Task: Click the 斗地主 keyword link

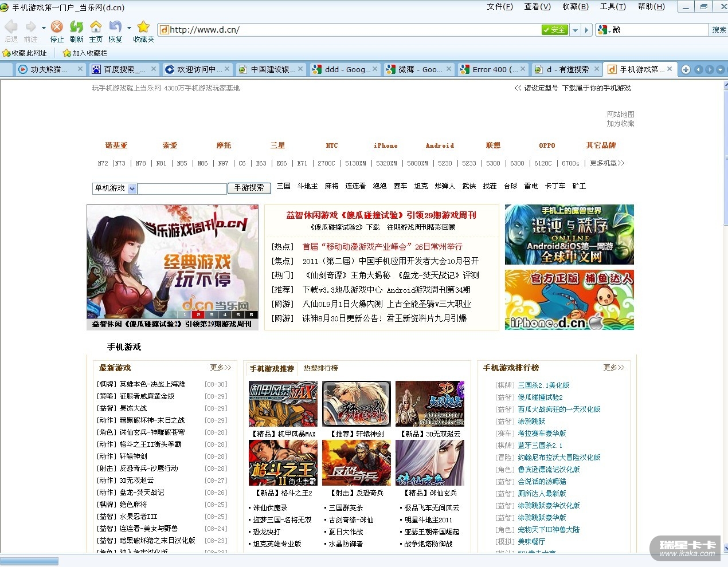Action: (x=307, y=186)
